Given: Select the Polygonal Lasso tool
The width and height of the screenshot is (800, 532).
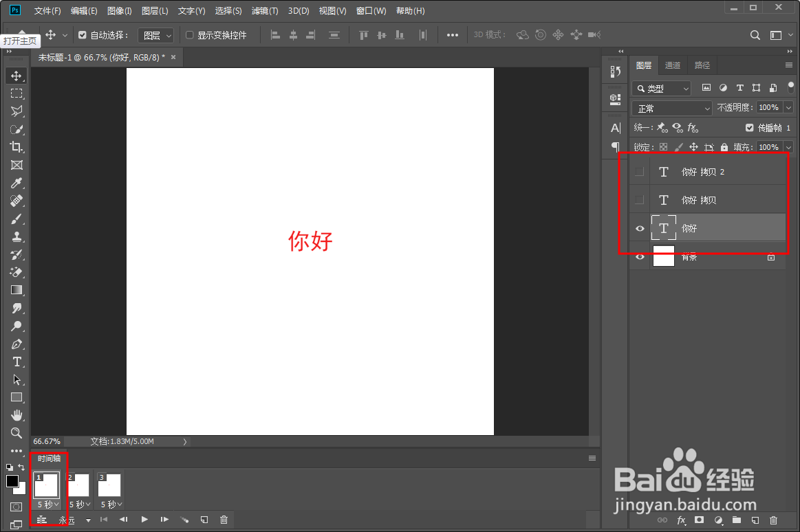Looking at the screenshot, I should pos(17,111).
